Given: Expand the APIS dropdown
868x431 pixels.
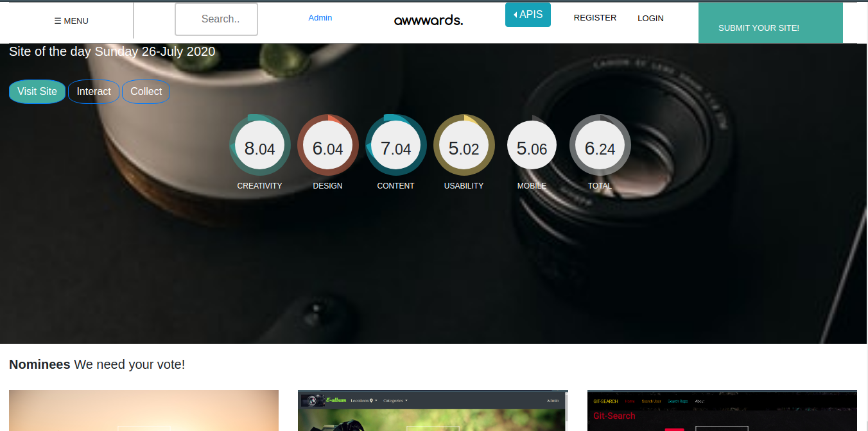Looking at the screenshot, I should [528, 15].
